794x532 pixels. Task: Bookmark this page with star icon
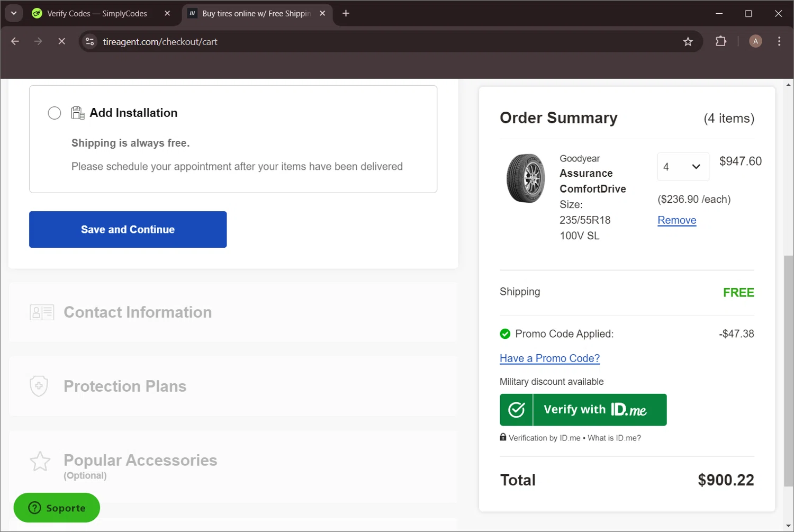[x=688, y=42]
